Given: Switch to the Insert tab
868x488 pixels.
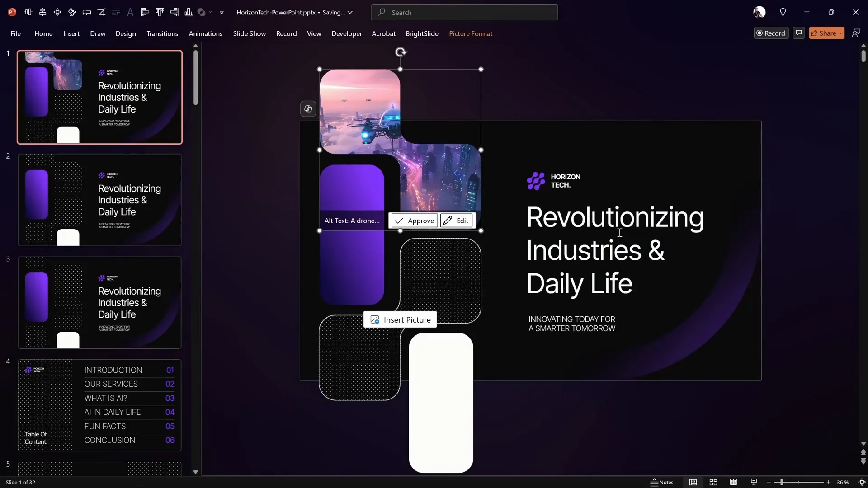Looking at the screenshot, I should pos(71,33).
